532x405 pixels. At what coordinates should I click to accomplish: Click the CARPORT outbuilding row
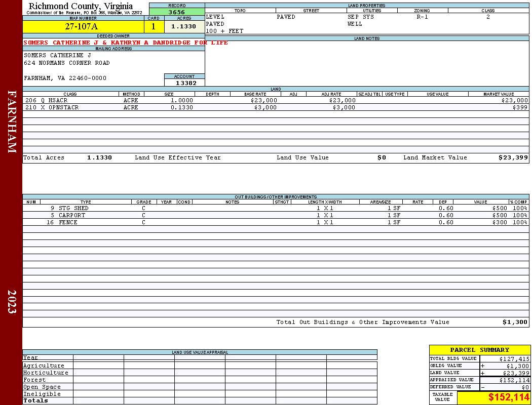(276, 215)
